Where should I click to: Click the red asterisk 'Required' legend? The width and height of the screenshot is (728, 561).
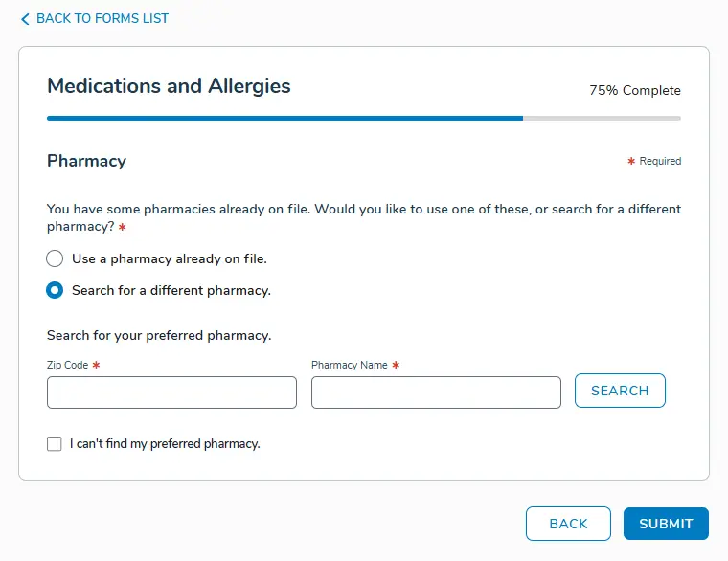point(654,162)
